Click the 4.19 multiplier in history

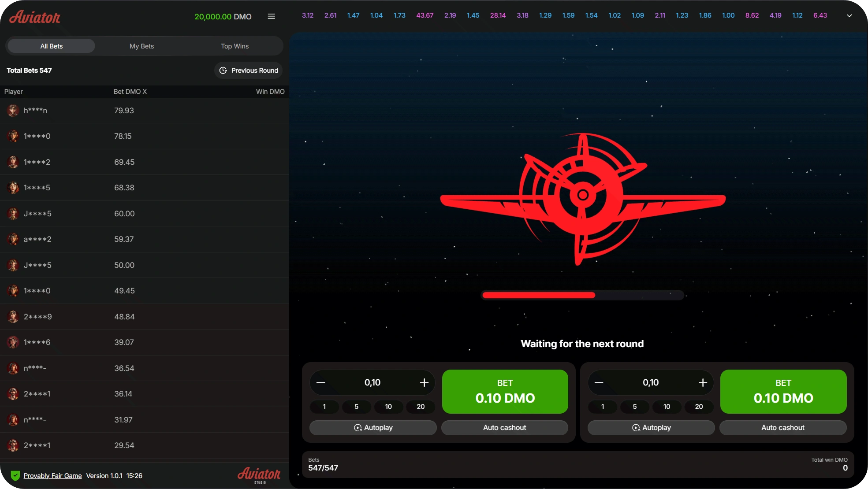(775, 15)
